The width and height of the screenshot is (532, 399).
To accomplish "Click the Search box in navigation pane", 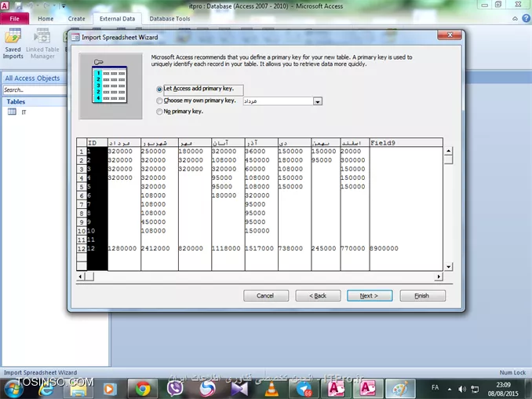I will tap(31, 90).
